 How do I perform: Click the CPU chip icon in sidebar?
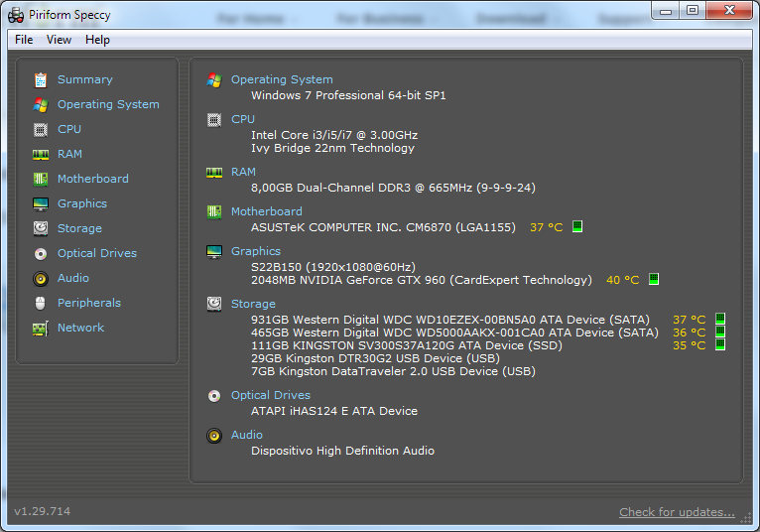click(x=41, y=129)
